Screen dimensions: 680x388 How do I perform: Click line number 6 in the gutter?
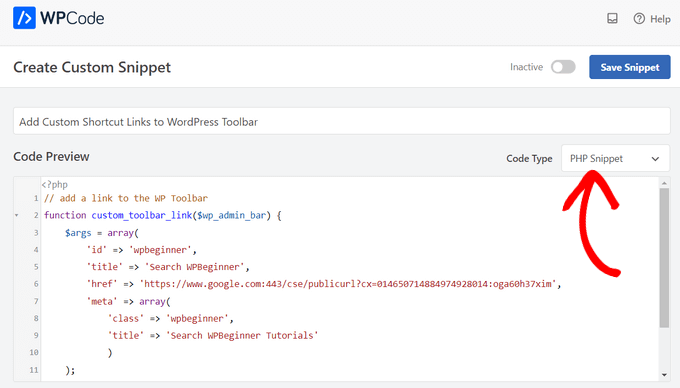click(36, 284)
